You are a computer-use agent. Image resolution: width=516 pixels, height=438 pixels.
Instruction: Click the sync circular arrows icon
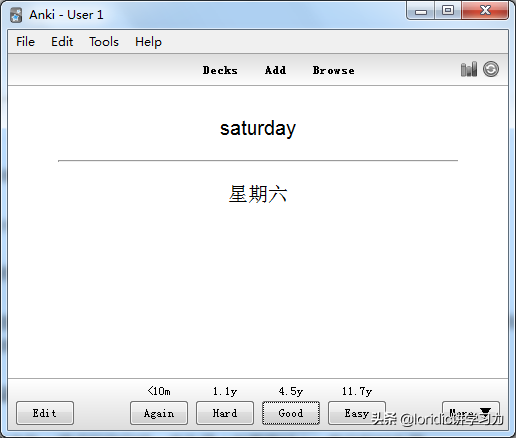click(x=491, y=69)
